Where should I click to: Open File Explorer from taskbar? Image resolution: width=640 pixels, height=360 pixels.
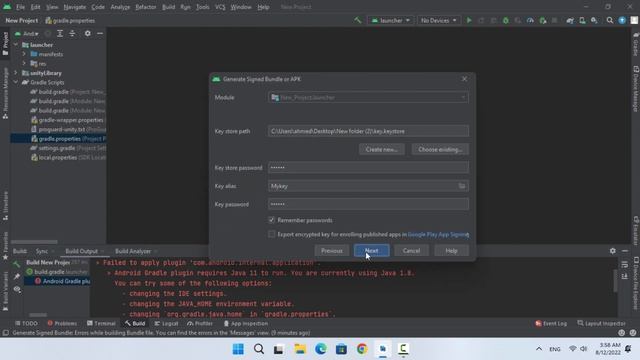pos(300,349)
